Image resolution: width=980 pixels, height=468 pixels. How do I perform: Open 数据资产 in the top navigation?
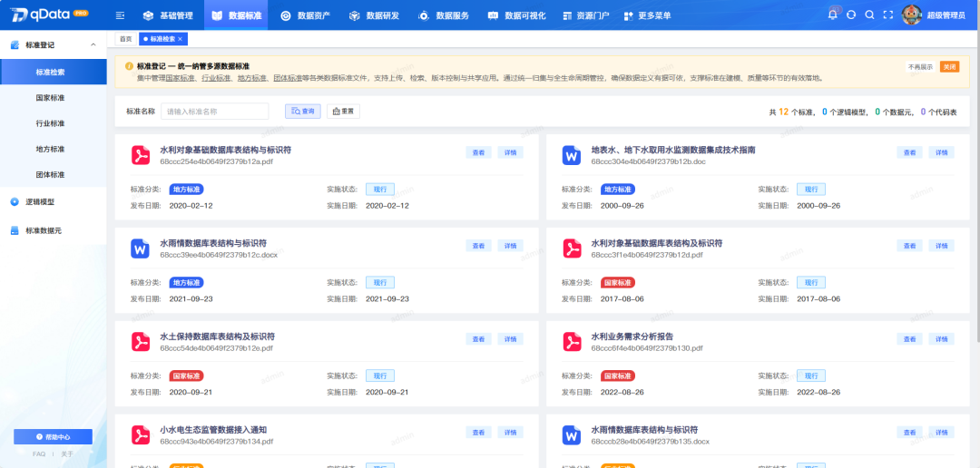tap(306, 15)
